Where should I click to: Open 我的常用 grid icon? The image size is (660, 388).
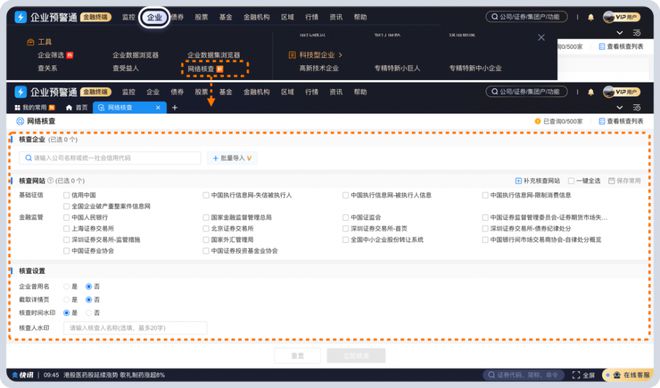17,108
